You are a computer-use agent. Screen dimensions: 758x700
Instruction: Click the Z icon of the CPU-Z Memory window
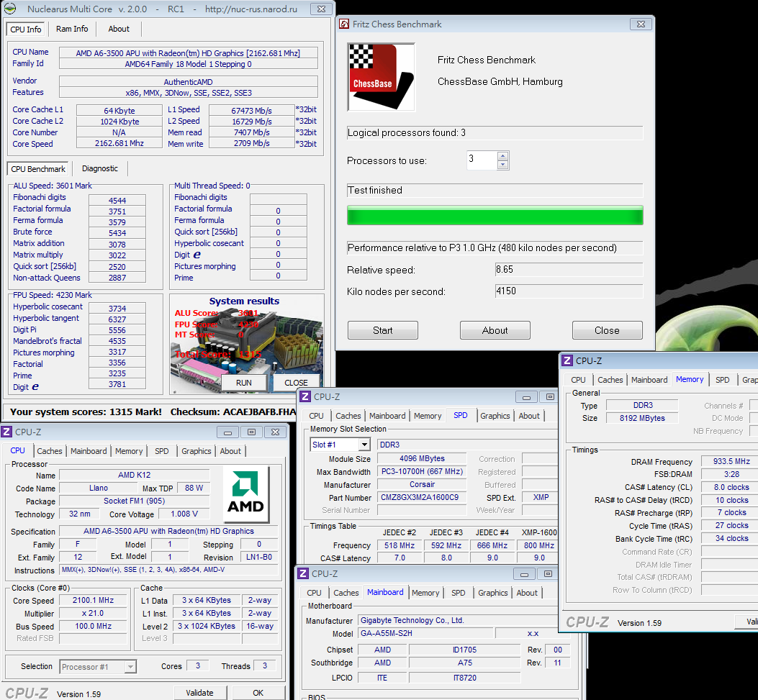(567, 361)
